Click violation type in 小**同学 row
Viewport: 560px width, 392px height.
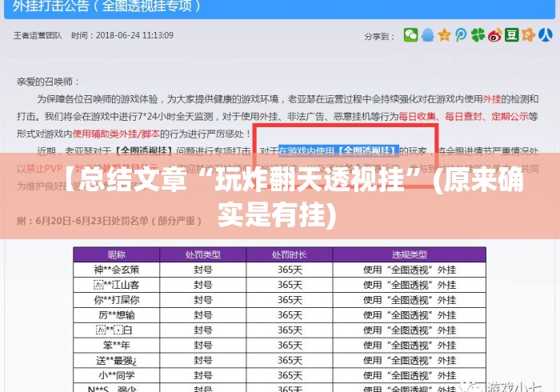point(410,375)
